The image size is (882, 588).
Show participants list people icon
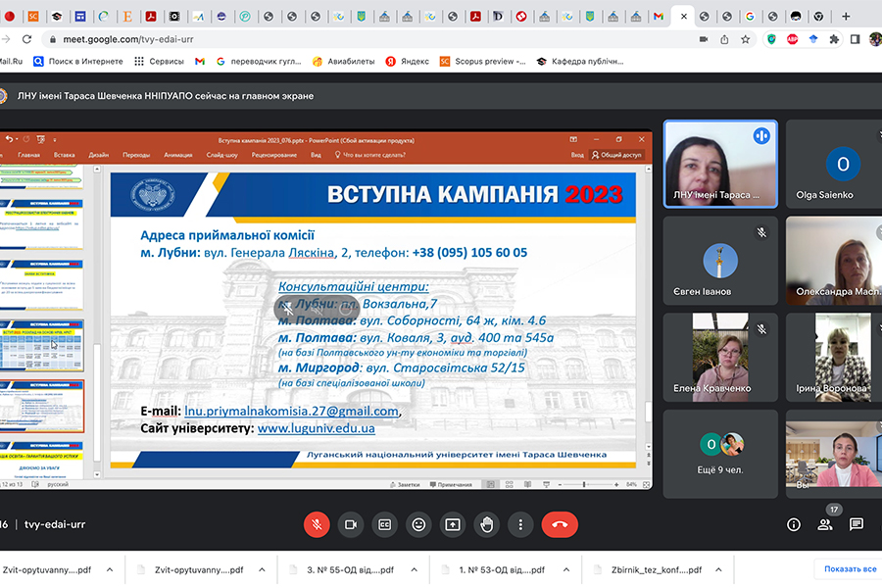825,524
